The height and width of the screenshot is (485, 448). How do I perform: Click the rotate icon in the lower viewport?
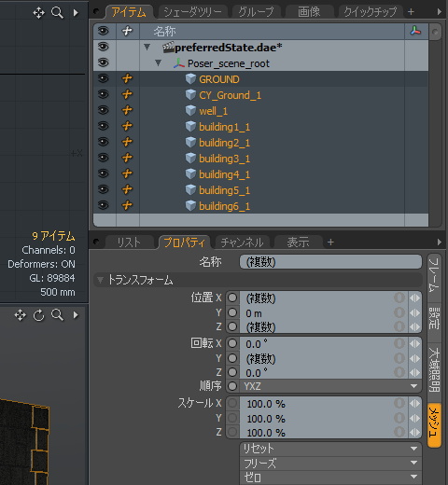point(39,315)
